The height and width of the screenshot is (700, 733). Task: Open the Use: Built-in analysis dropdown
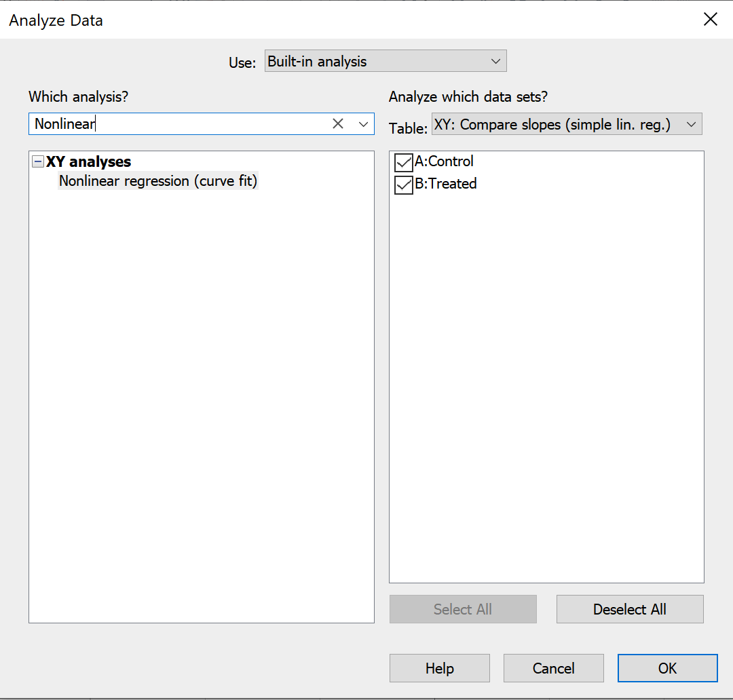click(x=385, y=61)
